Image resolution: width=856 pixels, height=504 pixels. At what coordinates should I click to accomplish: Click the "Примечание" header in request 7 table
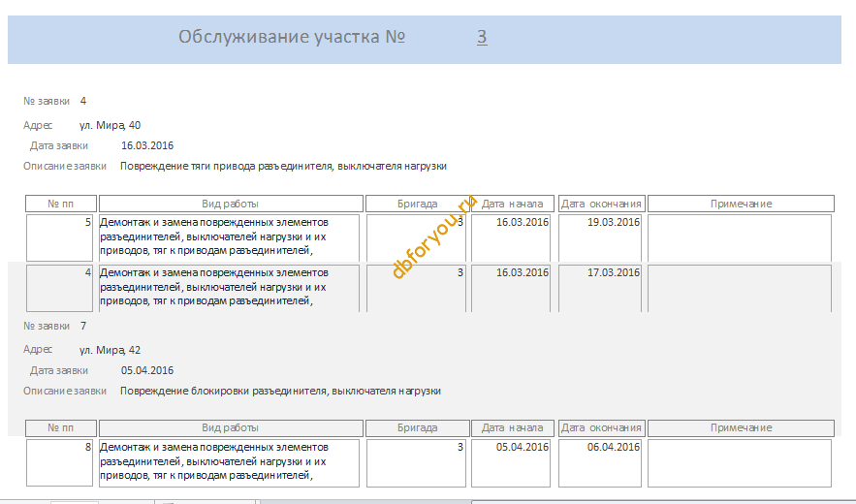point(741,428)
